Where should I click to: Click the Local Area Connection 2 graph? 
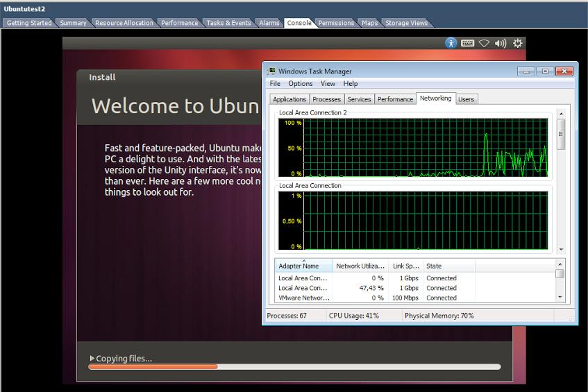(413, 148)
